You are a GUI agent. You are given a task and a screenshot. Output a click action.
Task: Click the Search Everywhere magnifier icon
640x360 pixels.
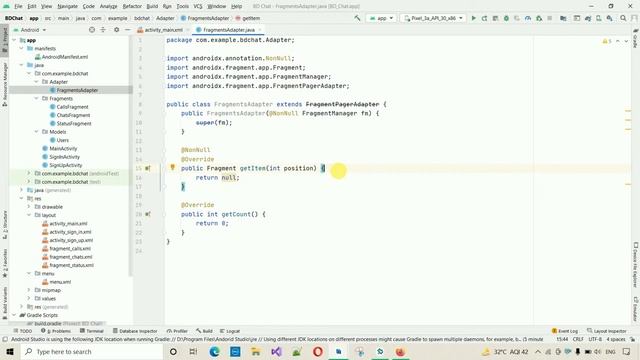(x=623, y=18)
